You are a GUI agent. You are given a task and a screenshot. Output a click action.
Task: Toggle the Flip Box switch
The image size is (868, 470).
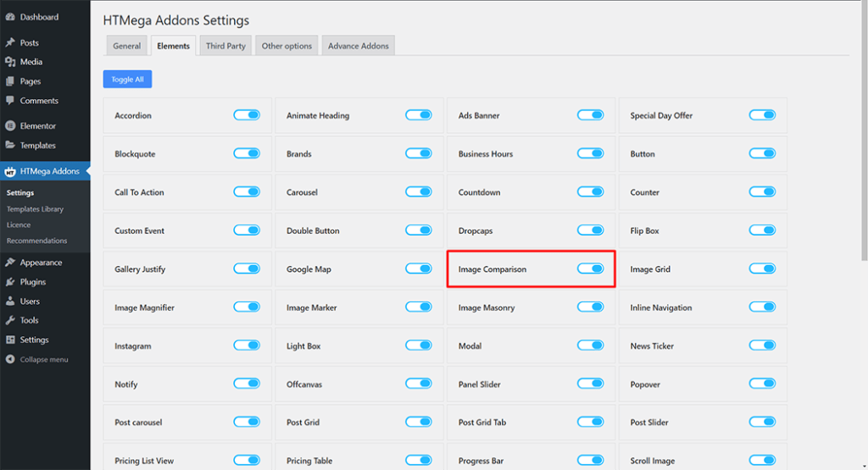click(762, 230)
